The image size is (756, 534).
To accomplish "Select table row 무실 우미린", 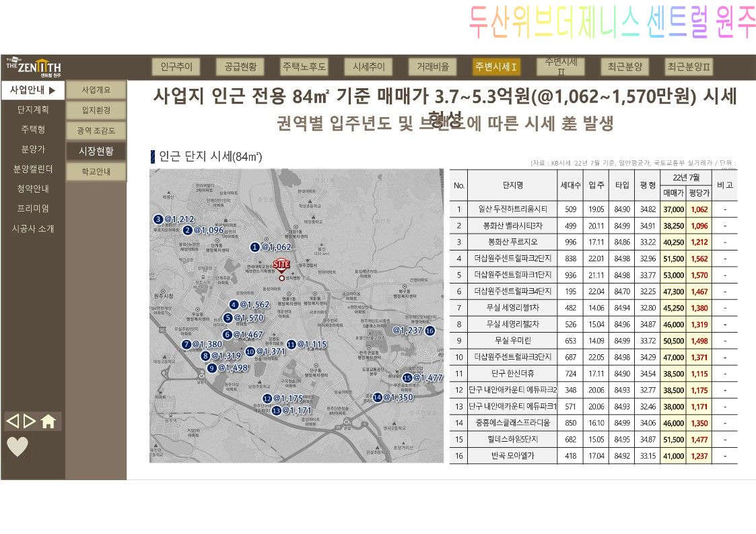I will [x=594, y=341].
